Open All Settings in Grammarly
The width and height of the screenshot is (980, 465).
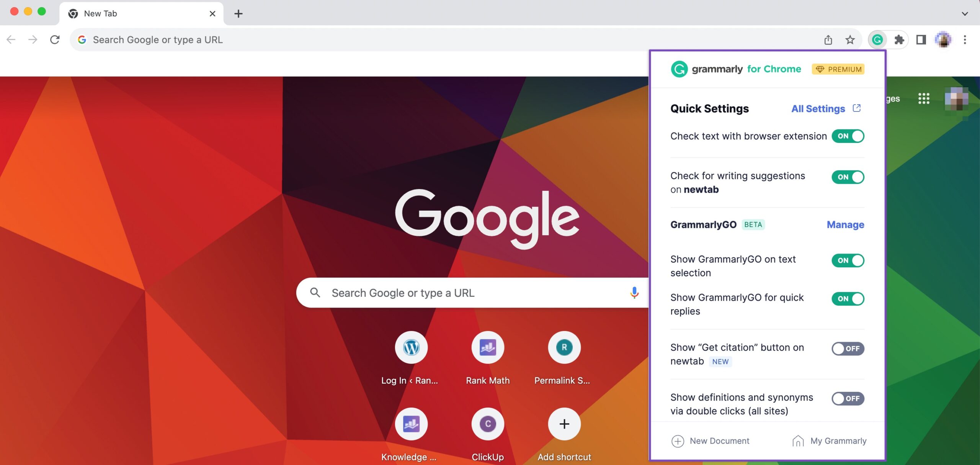coord(825,108)
